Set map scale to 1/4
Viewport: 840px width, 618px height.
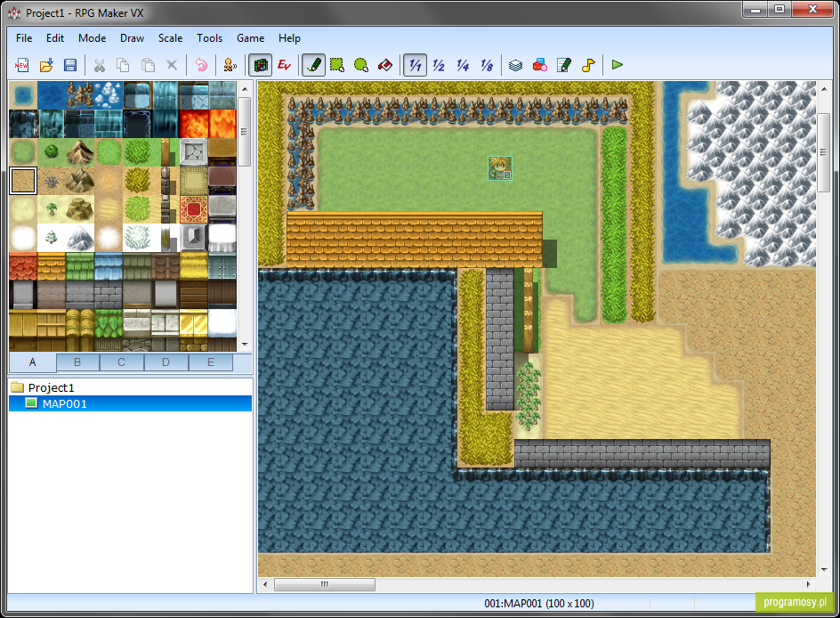tap(463, 65)
